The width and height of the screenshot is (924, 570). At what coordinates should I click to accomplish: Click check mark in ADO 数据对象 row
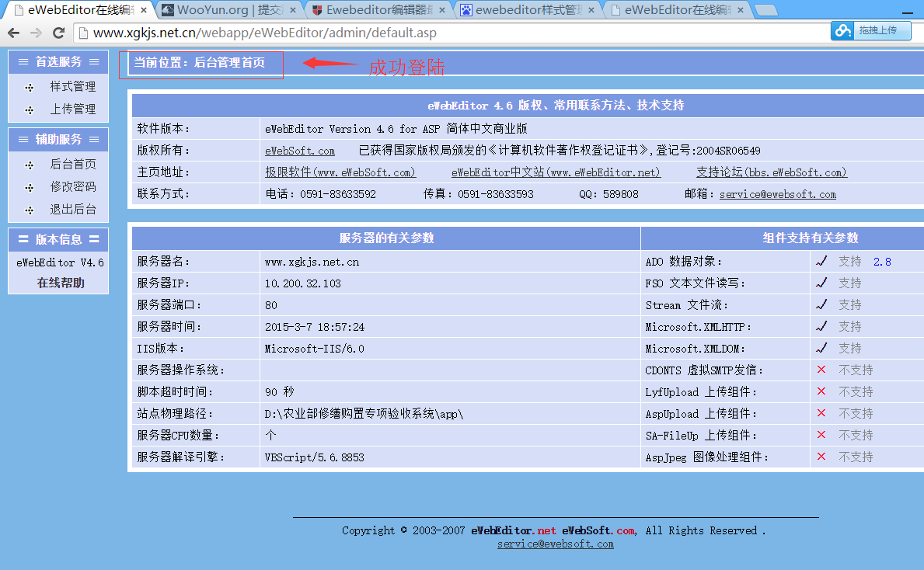point(821,261)
